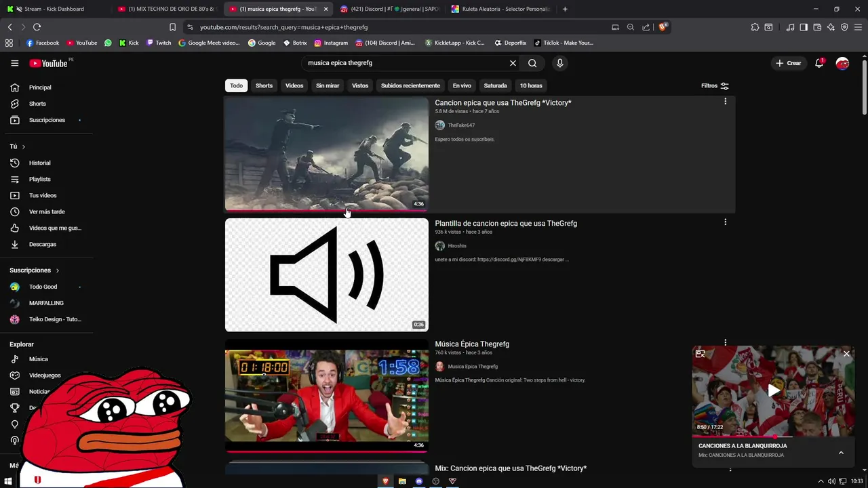More options for Victory video

click(x=725, y=102)
